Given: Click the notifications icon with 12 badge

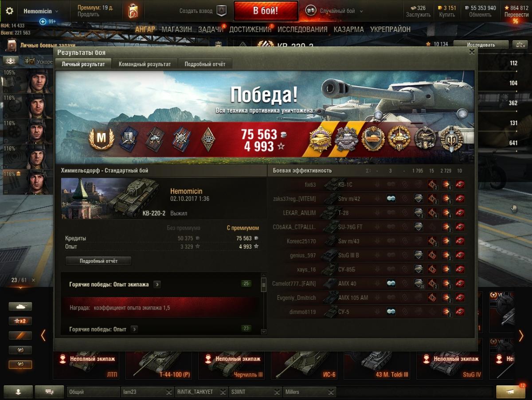Looking at the screenshot, I should (511, 392).
